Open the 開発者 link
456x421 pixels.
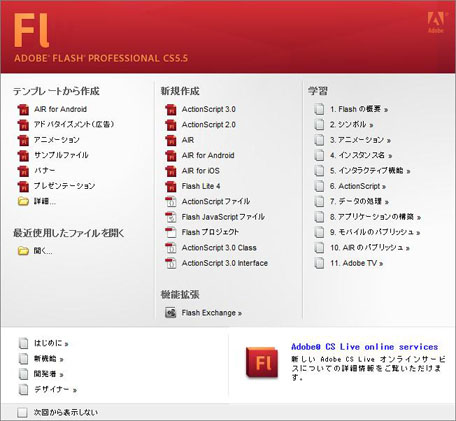49,374
